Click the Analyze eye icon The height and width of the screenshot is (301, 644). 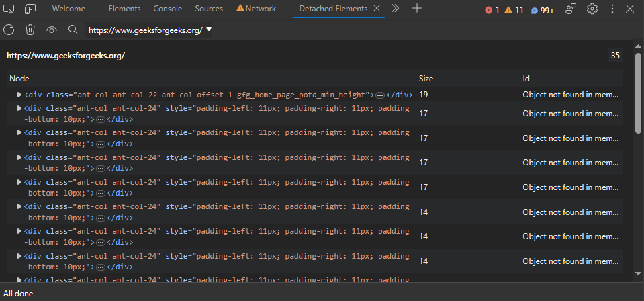point(52,30)
